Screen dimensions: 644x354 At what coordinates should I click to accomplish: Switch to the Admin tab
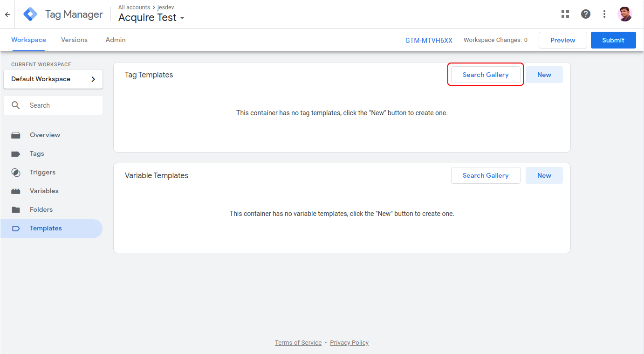pos(116,40)
